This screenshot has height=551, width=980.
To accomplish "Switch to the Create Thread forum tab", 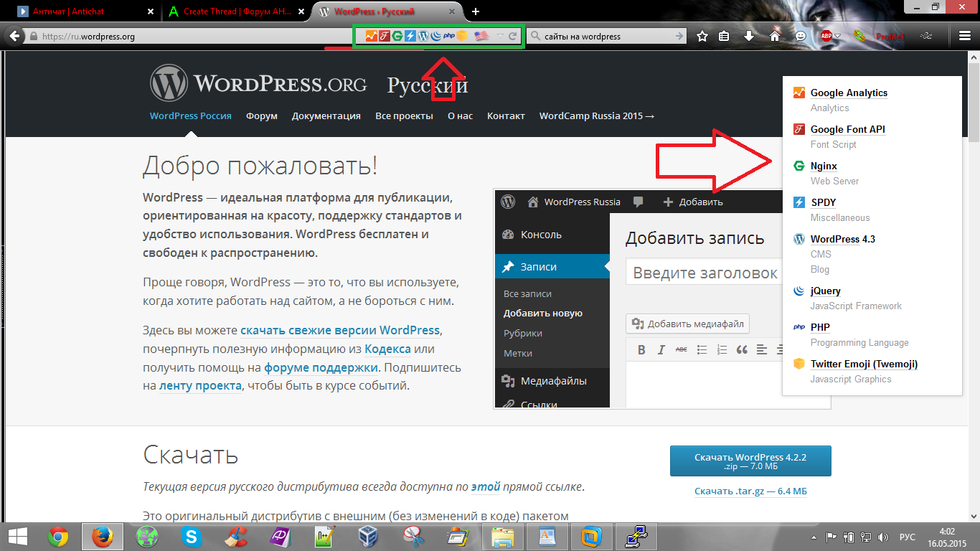I will [x=235, y=11].
